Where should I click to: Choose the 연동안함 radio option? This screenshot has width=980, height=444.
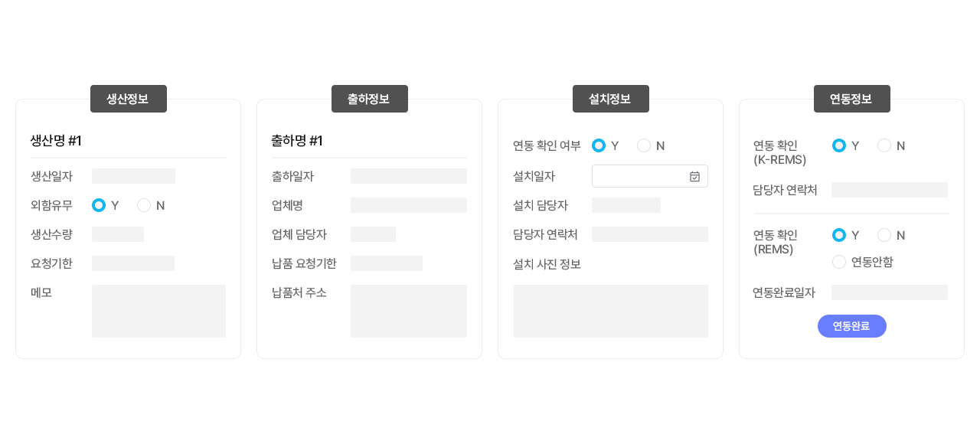pyautogui.click(x=839, y=262)
